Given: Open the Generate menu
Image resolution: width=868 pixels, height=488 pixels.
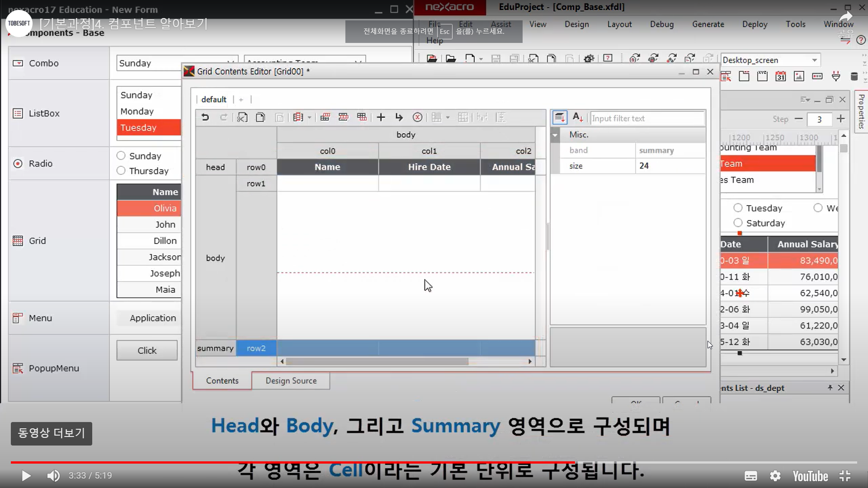Looking at the screenshot, I should point(708,24).
